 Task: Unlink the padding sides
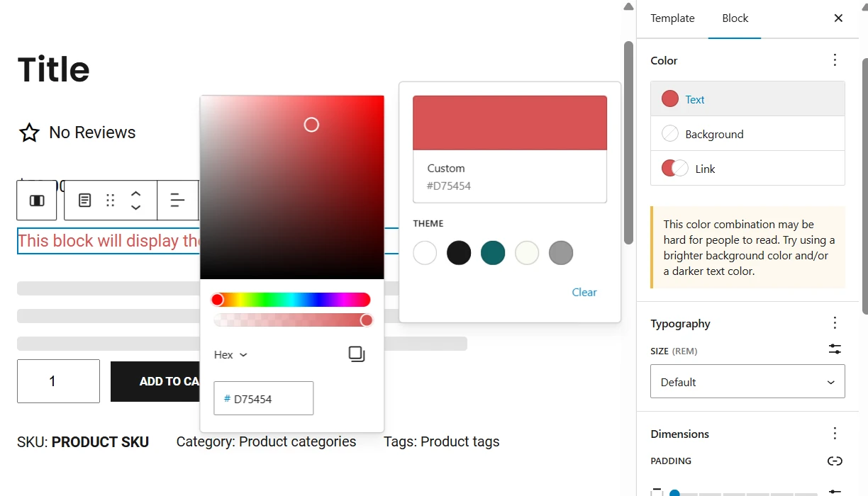click(x=835, y=461)
